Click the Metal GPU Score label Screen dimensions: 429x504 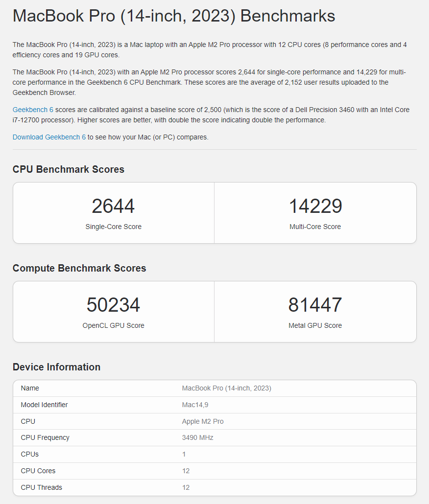point(315,325)
